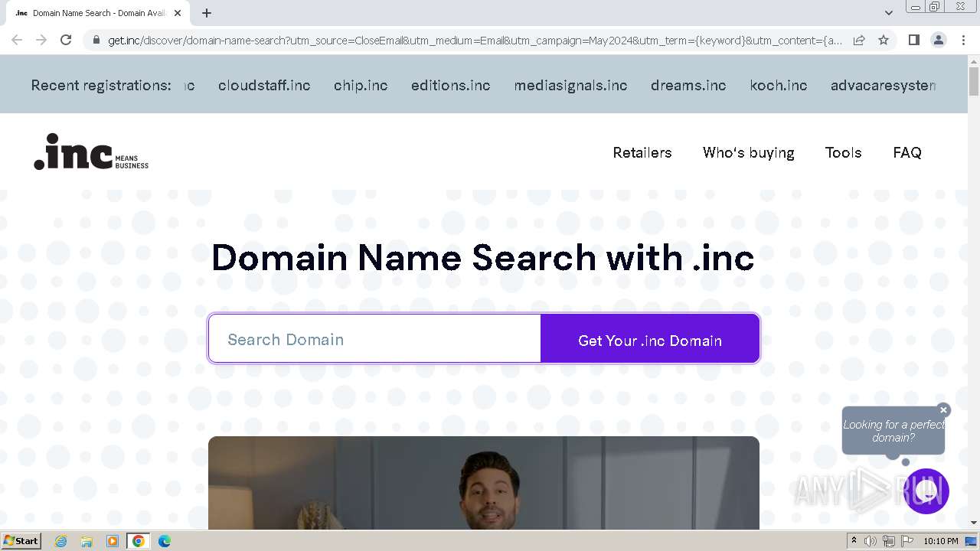This screenshot has width=980, height=551.
Task: Close the 'Looking for a perfect domain' popup
Action: pyautogui.click(x=943, y=410)
